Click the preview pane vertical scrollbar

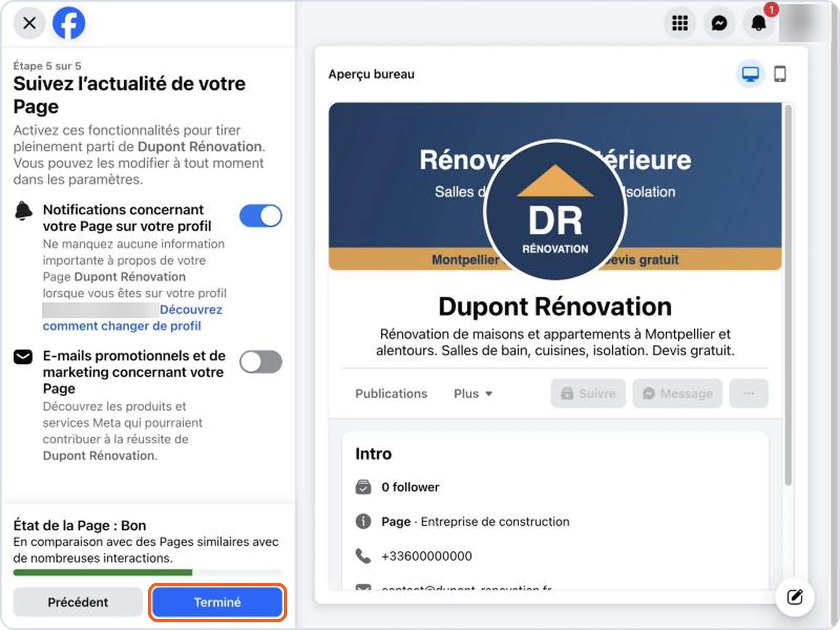pyautogui.click(x=787, y=296)
